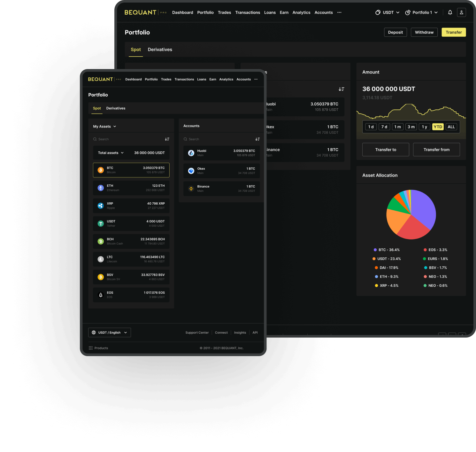Open USDT currency dropdown in back window
Image resolution: width=476 pixels, height=452 pixels.
coord(388,12)
